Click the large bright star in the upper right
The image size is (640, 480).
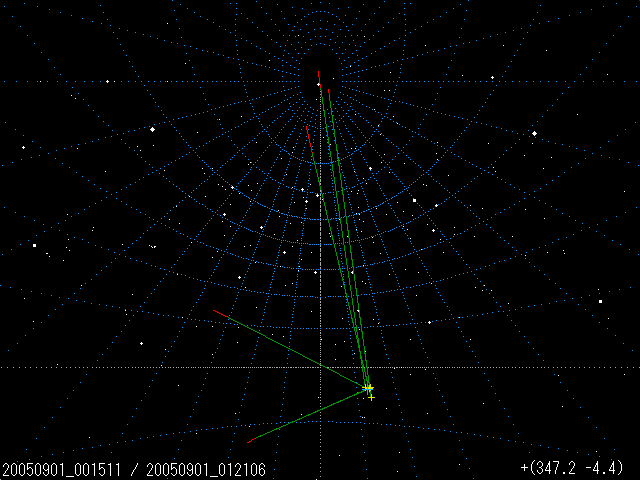(534, 133)
